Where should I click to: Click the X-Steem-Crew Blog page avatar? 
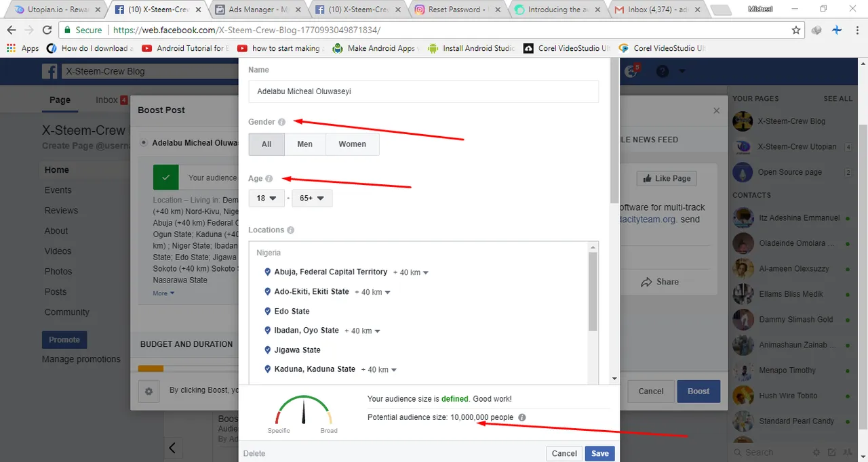743,121
